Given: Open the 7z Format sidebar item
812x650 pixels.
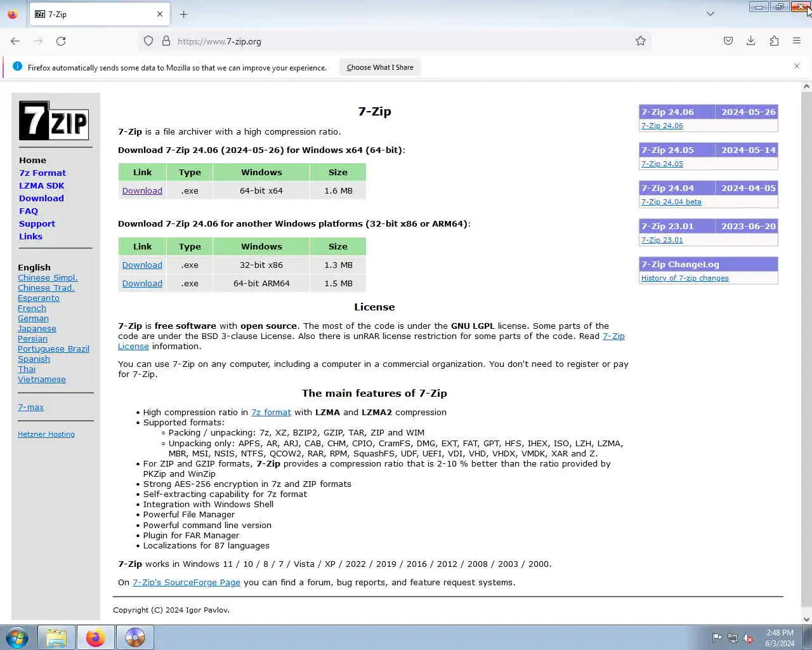Looking at the screenshot, I should pos(43,173).
